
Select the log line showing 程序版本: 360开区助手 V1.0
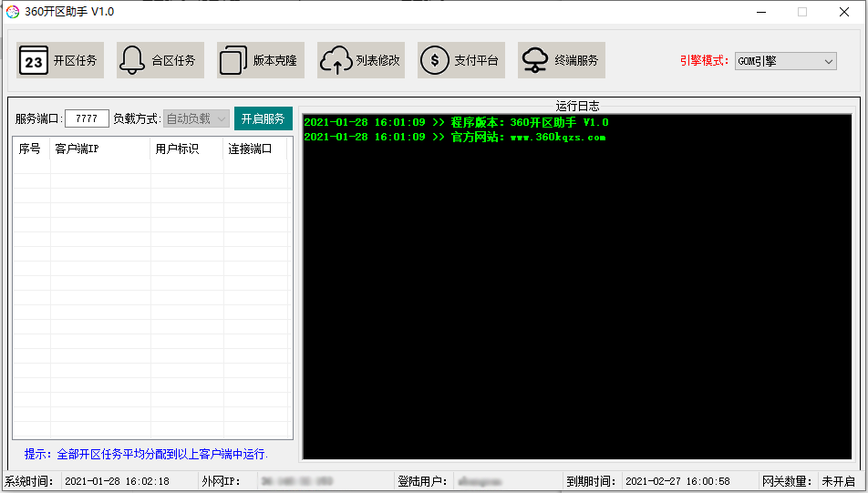[456, 122]
